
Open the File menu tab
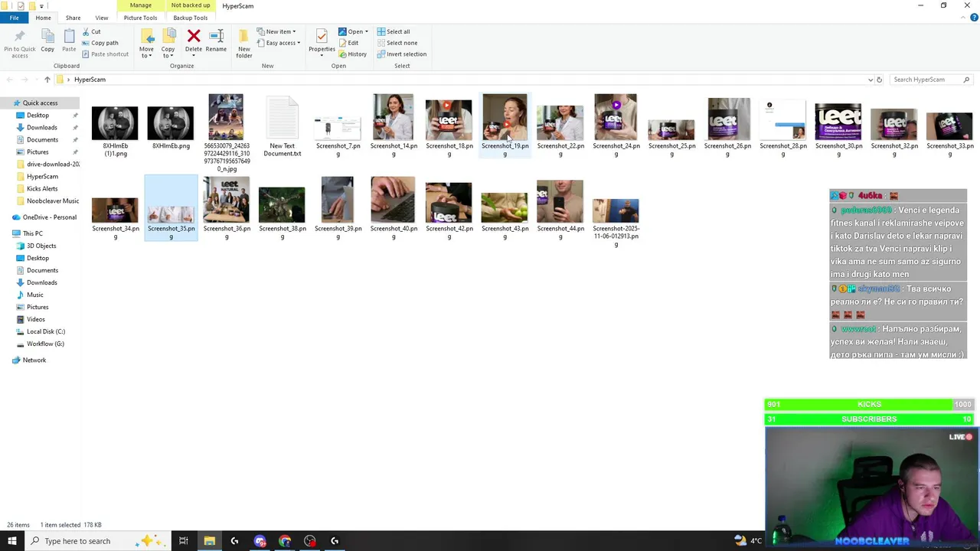click(x=15, y=18)
